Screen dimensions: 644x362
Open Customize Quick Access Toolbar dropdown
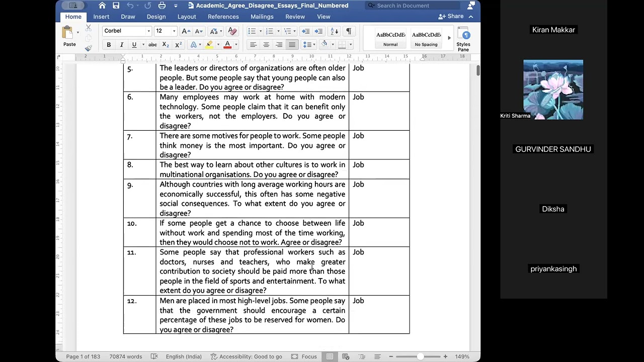coord(176,6)
